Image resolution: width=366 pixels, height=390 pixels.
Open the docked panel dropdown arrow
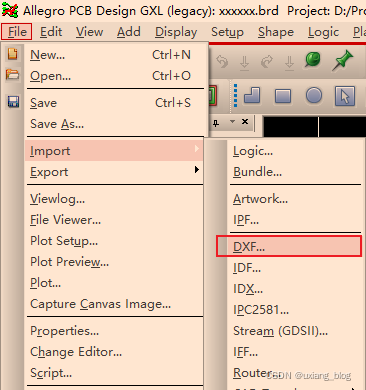pyautogui.click(x=232, y=121)
